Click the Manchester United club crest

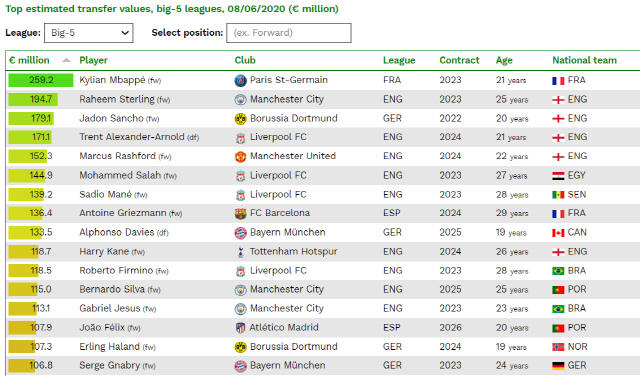240,157
